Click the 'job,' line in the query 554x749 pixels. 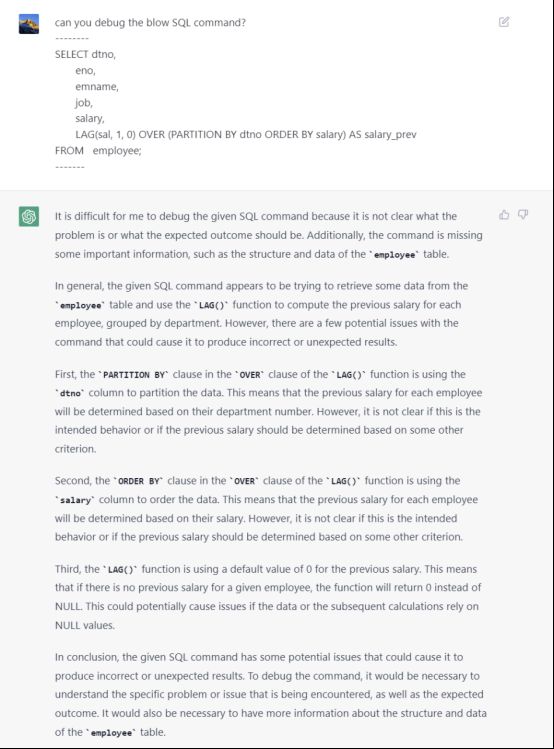(84, 103)
